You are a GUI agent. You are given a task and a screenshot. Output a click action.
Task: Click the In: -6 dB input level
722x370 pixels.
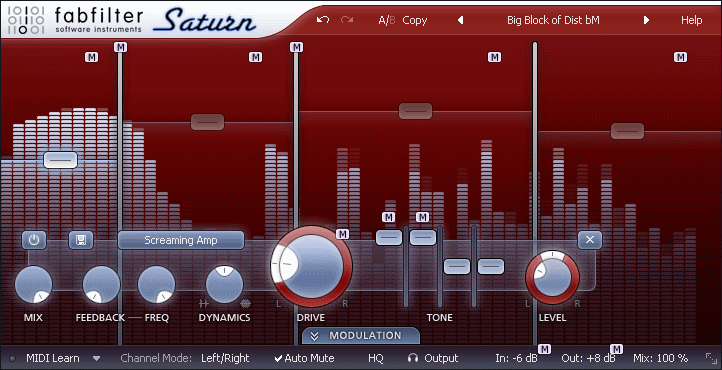point(516,358)
